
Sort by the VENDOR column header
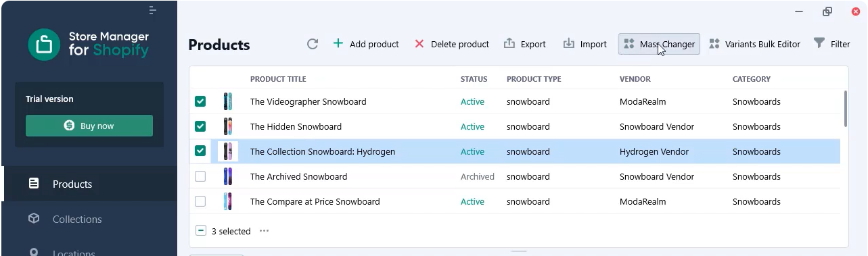click(635, 79)
